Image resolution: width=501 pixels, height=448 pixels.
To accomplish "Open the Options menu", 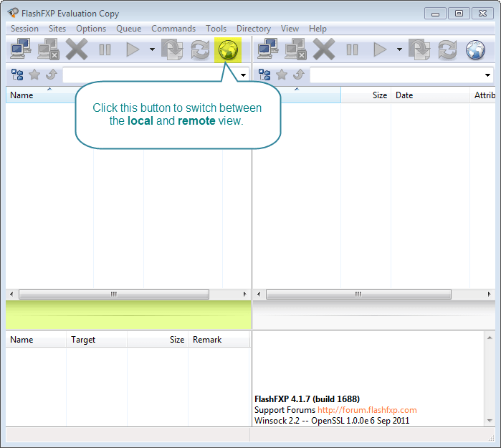I will (91, 29).
